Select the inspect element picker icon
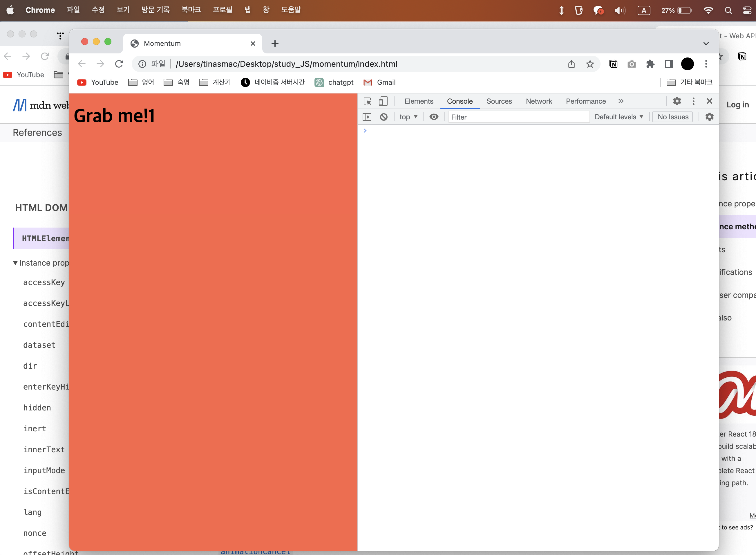This screenshot has height=555, width=756. click(368, 101)
